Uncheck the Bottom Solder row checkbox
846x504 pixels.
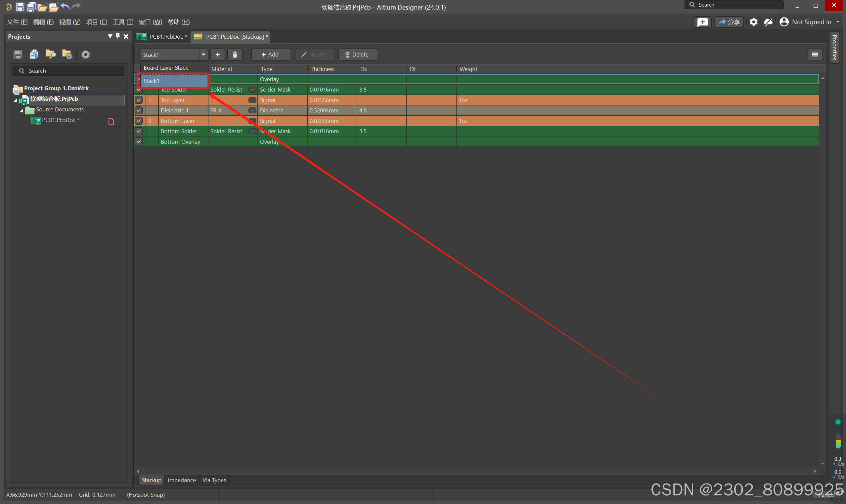[x=139, y=131]
